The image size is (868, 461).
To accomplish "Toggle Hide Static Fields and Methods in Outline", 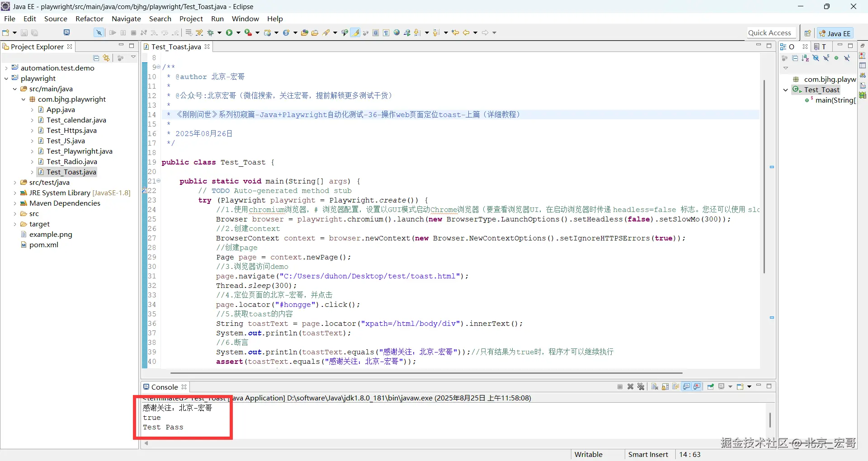I will click(x=826, y=58).
